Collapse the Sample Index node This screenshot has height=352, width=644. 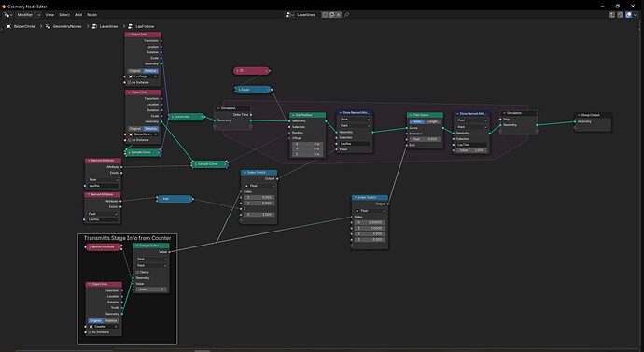(x=136, y=246)
